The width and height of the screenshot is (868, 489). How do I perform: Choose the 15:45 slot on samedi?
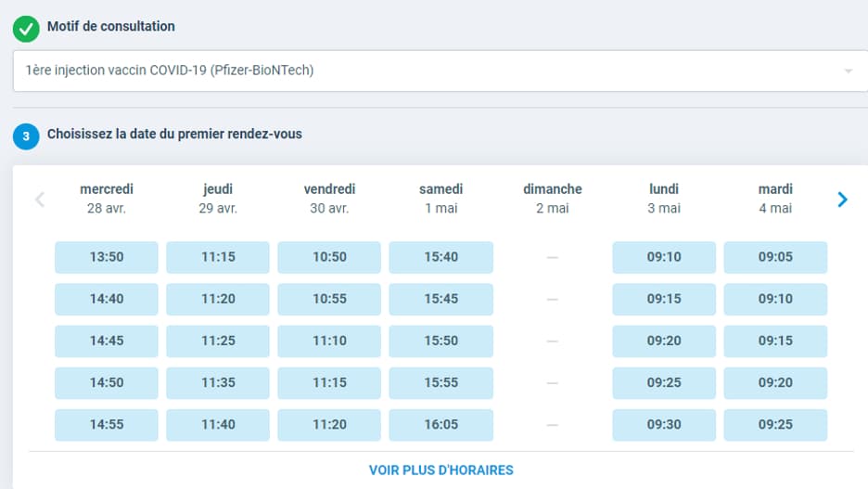441,299
